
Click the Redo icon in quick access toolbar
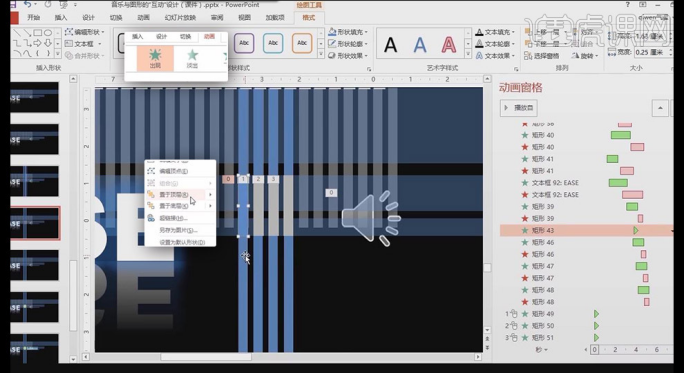tap(47, 4)
